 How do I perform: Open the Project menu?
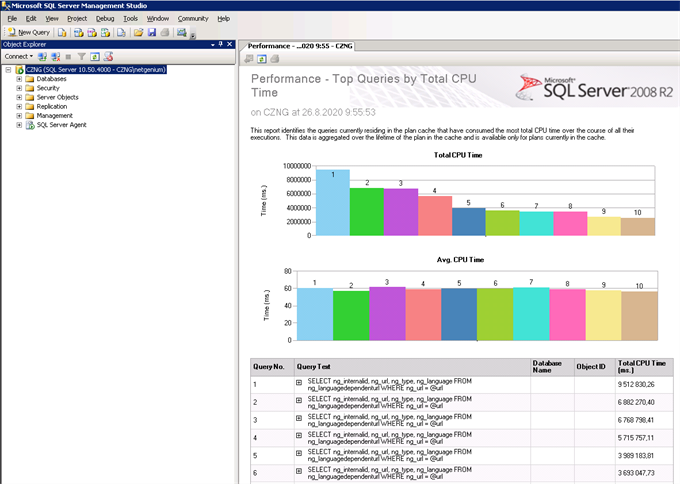pyautogui.click(x=77, y=19)
